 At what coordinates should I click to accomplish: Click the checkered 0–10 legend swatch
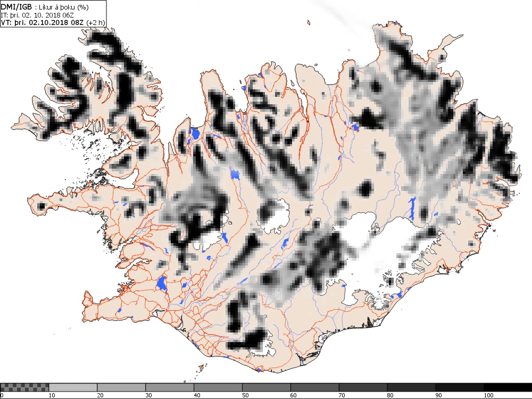pos(24,387)
